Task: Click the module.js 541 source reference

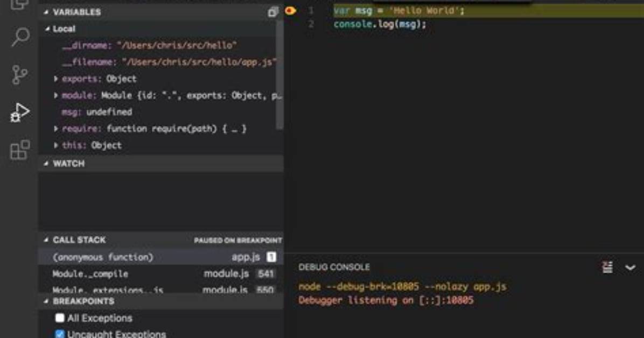Action: [x=239, y=274]
